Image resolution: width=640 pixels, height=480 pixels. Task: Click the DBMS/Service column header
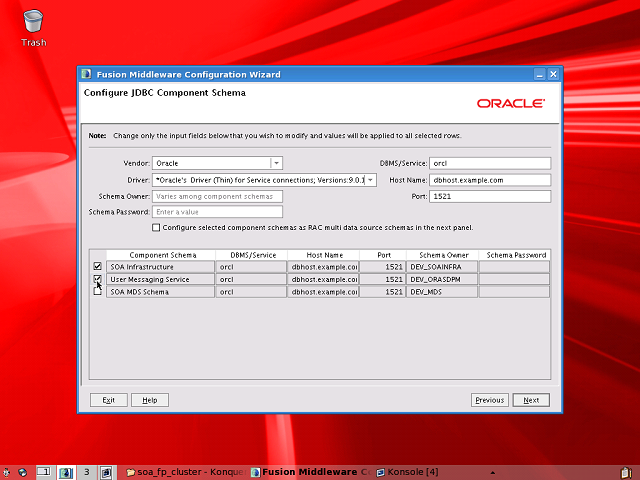(x=253, y=255)
